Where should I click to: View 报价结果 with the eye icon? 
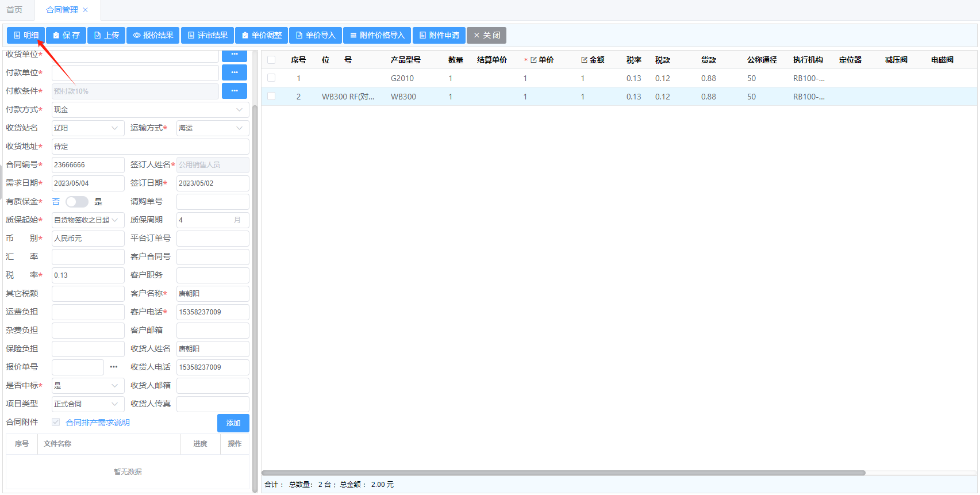coord(153,36)
